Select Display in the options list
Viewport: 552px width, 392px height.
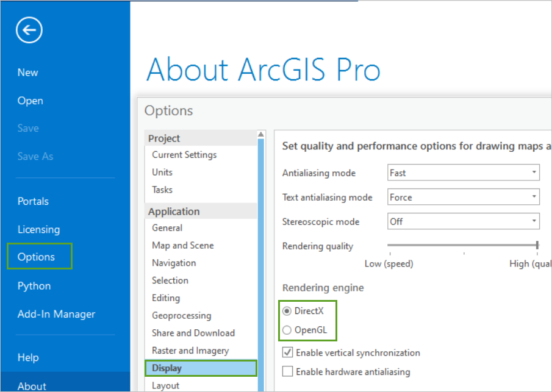[x=201, y=368]
